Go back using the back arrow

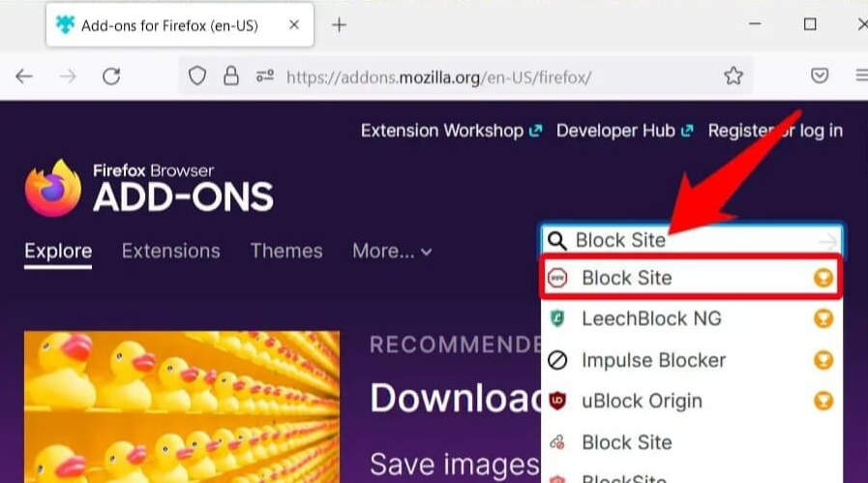click(x=24, y=75)
